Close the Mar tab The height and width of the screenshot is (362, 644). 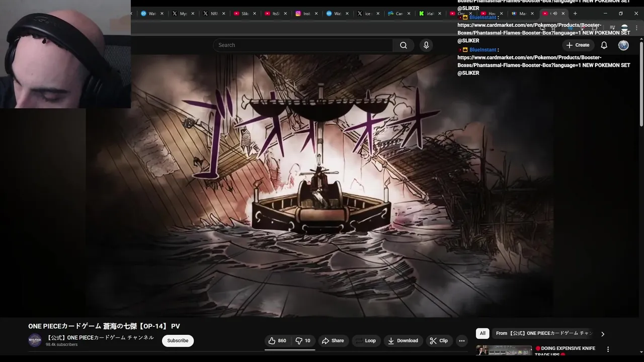click(532, 14)
